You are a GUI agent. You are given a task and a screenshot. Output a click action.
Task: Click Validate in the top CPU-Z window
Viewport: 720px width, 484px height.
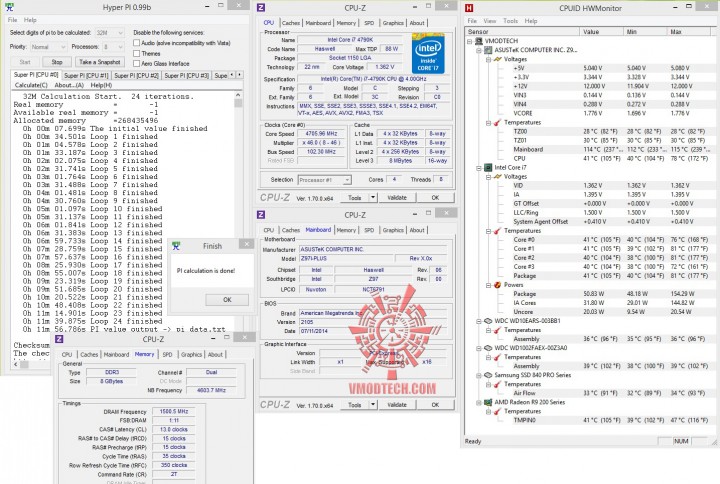[x=397, y=197]
